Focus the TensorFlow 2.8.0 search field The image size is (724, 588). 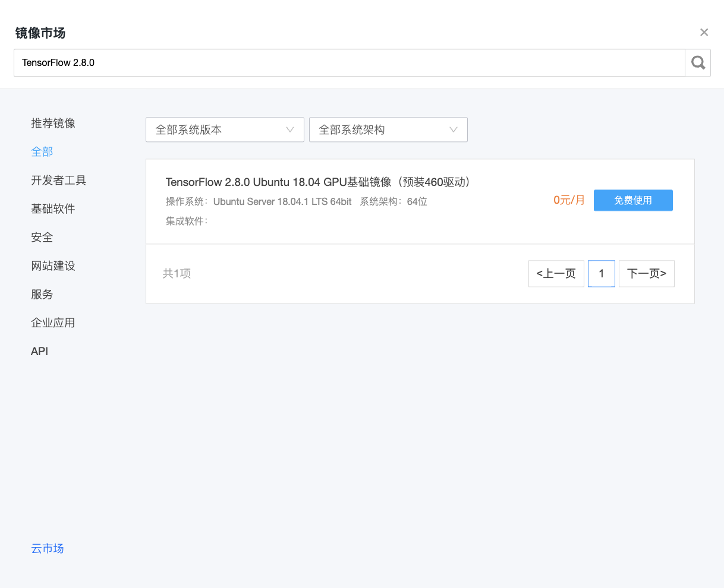(x=350, y=62)
